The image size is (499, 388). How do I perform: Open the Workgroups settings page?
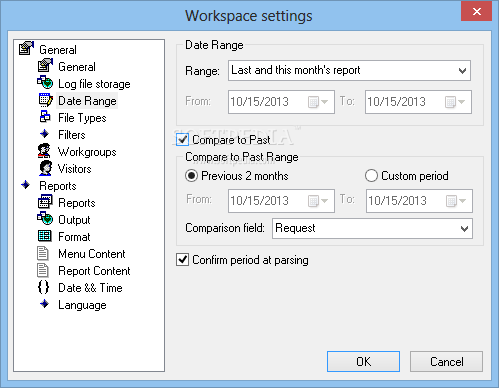click(87, 152)
